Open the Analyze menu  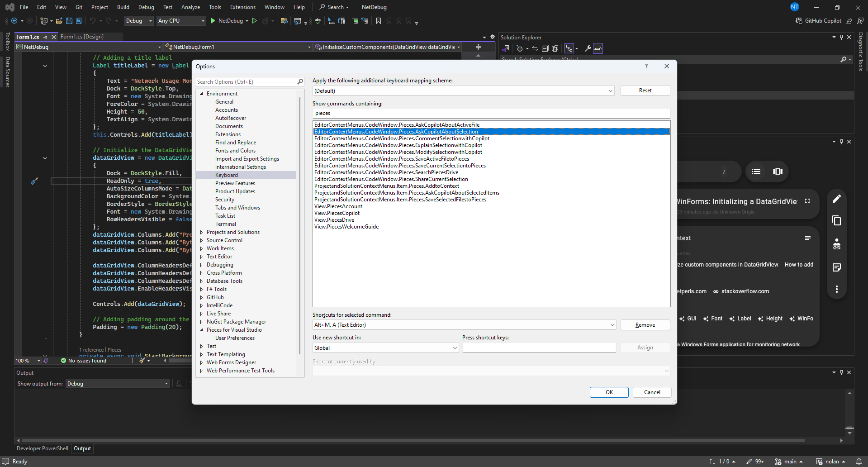click(x=190, y=7)
